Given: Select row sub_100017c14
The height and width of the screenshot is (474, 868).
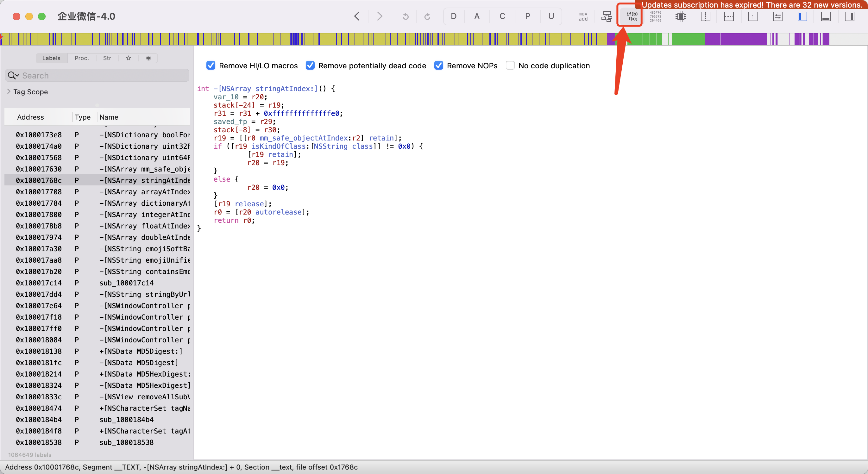Looking at the screenshot, I should click(x=97, y=283).
